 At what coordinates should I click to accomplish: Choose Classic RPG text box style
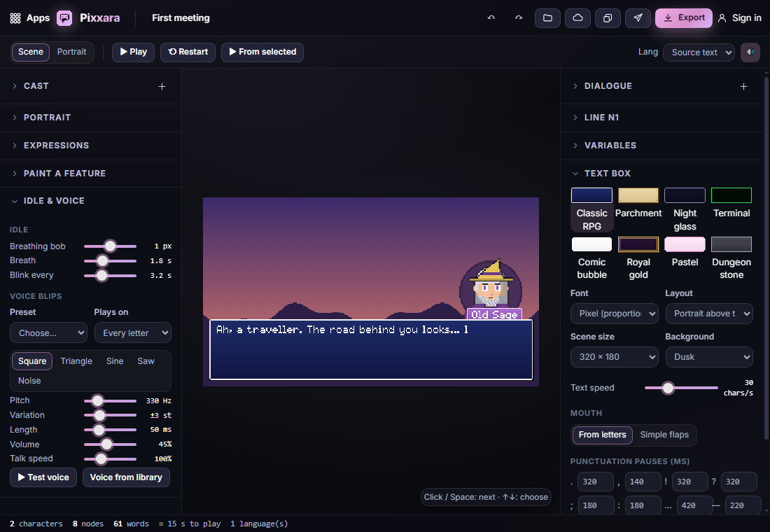591,209
